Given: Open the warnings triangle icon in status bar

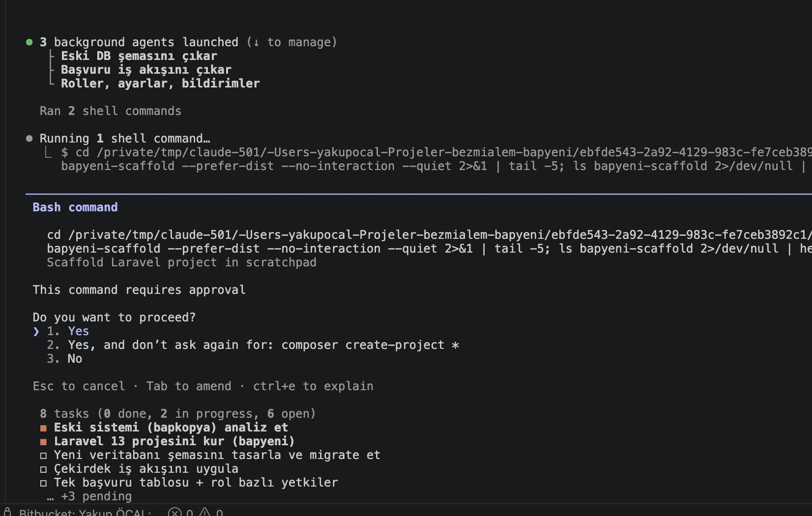Looking at the screenshot, I should point(205,512).
